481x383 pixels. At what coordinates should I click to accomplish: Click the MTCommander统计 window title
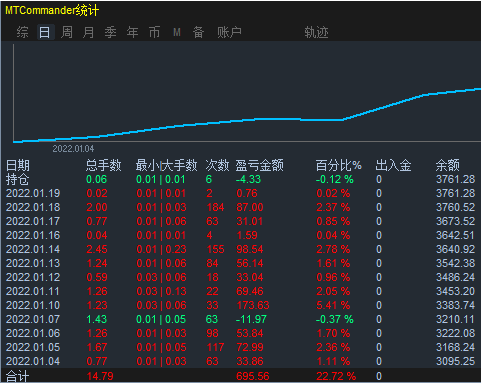52,10
